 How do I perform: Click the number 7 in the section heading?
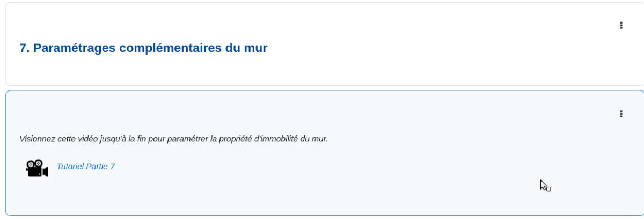[x=23, y=48]
